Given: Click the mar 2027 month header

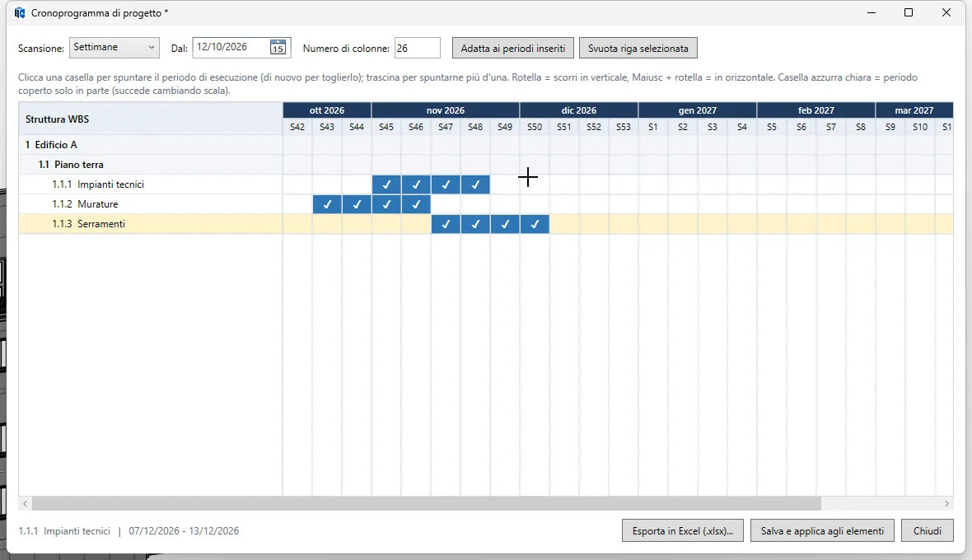Looking at the screenshot, I should click(x=914, y=110).
